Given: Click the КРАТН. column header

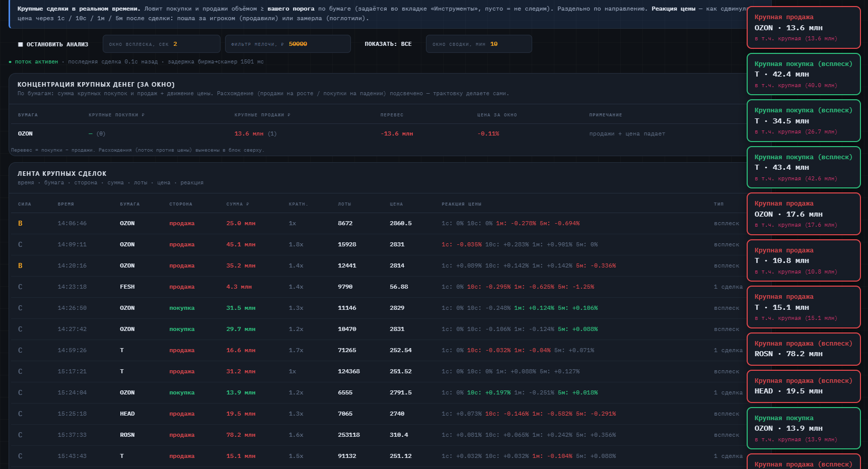Looking at the screenshot, I should click(299, 204).
